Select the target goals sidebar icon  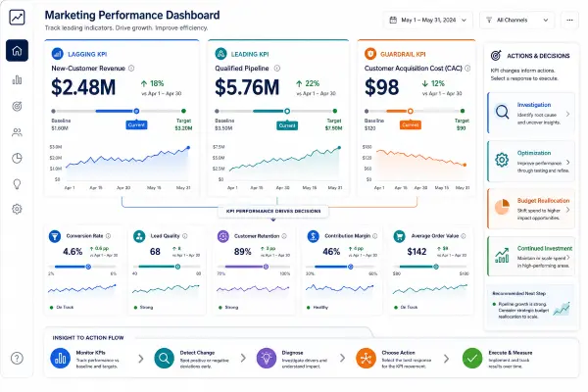[17, 106]
